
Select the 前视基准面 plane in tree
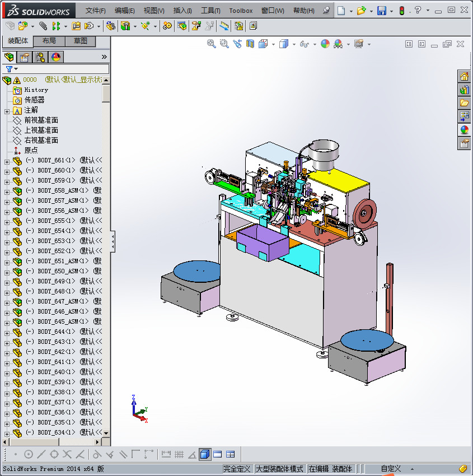tap(41, 120)
